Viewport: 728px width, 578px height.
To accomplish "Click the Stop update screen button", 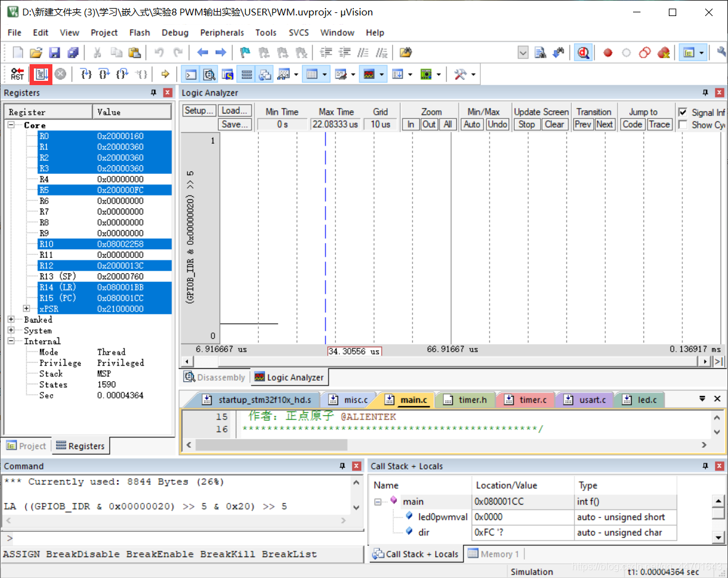I will click(x=526, y=125).
